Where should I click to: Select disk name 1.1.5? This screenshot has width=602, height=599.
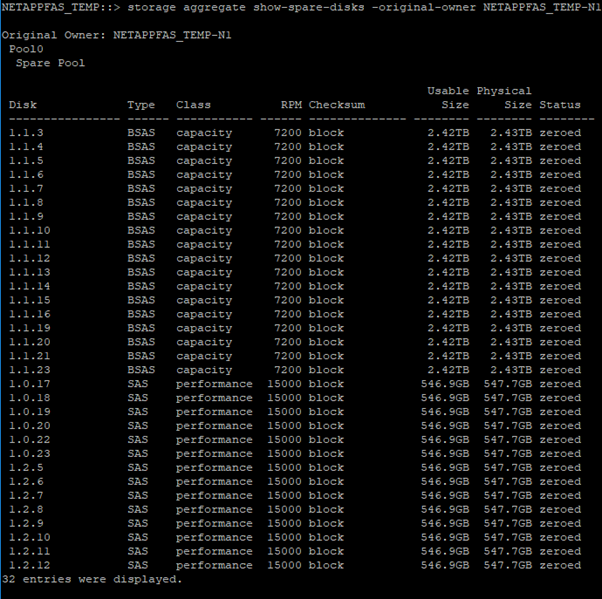pos(26,161)
